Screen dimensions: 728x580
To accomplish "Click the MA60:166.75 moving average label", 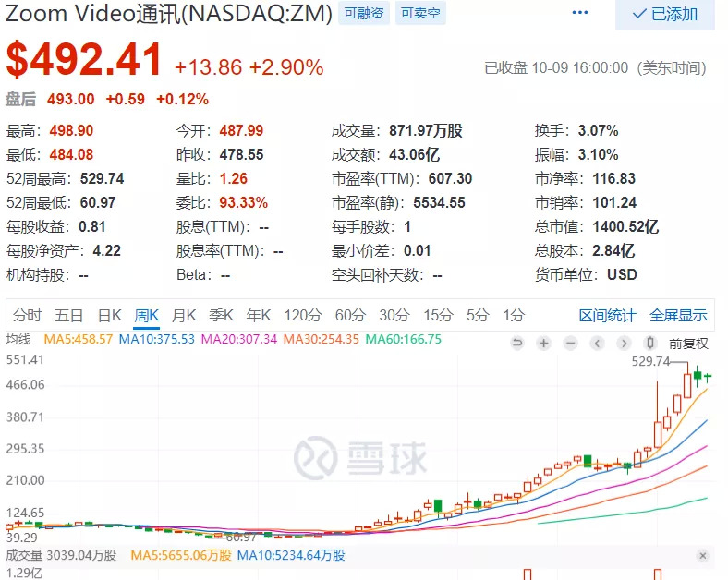I will [x=403, y=339].
